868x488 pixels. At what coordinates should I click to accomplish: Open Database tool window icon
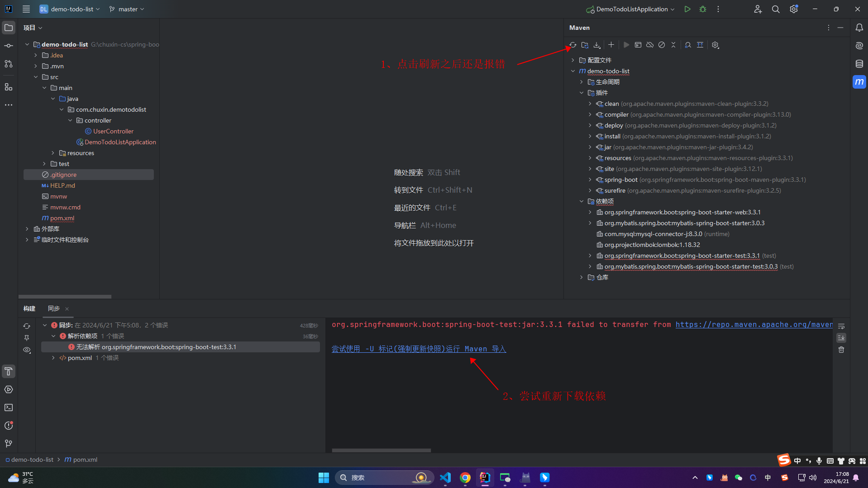859,64
